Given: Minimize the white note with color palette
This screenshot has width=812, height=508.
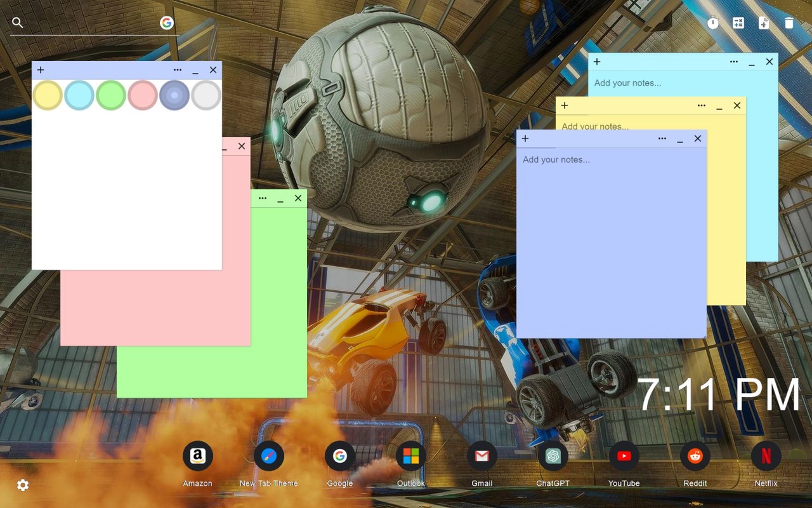Looking at the screenshot, I should 195,71.
